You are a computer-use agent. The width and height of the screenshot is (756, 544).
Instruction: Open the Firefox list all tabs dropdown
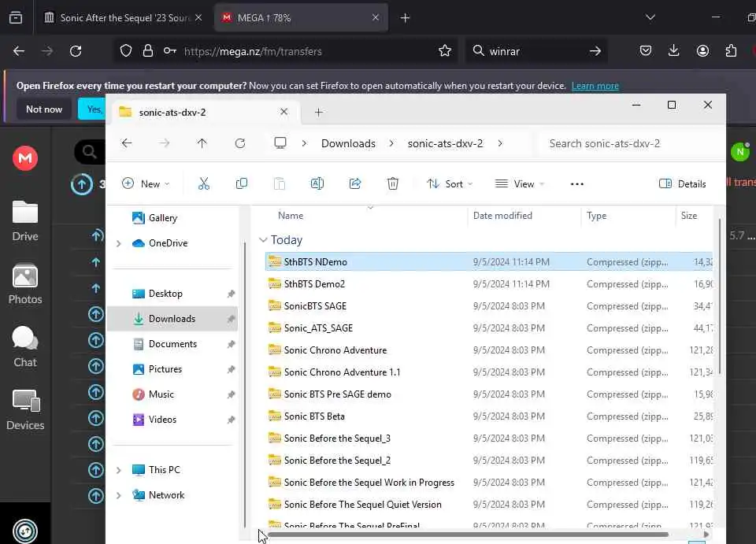click(x=650, y=18)
